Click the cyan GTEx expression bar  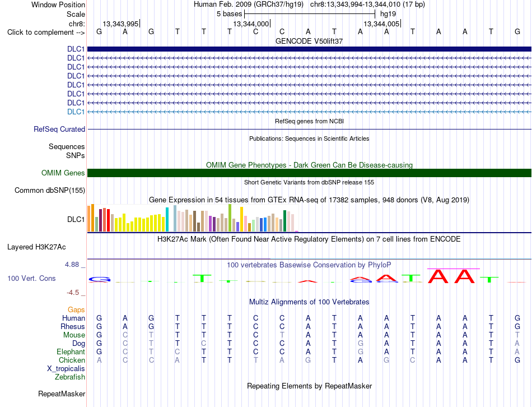[x=167, y=219]
